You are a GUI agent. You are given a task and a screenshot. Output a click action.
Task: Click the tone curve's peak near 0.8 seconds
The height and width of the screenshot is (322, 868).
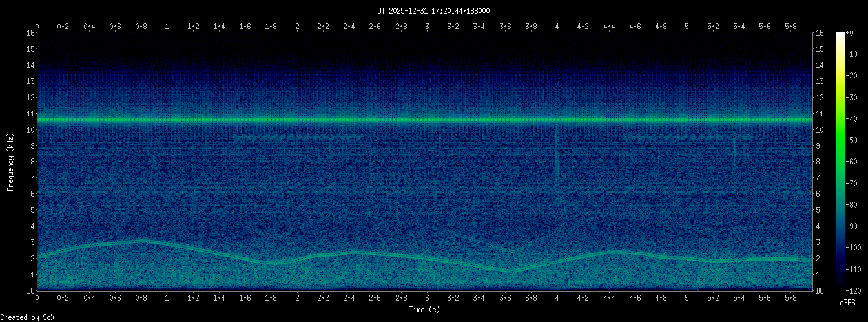click(143, 241)
